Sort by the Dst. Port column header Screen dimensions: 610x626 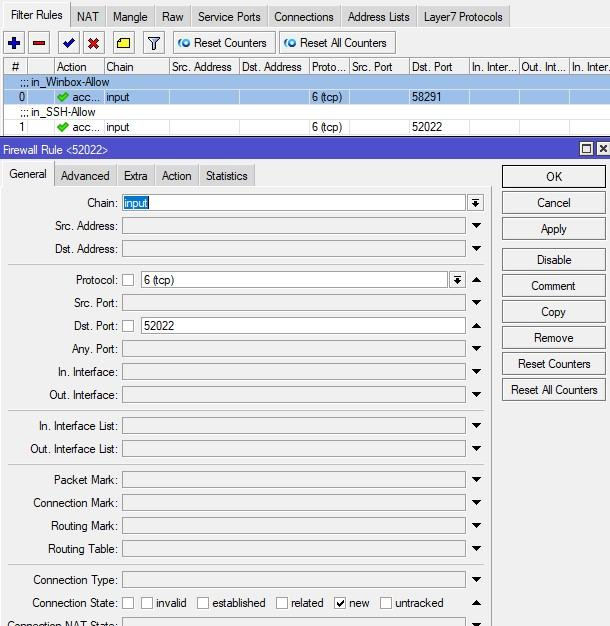click(439, 67)
